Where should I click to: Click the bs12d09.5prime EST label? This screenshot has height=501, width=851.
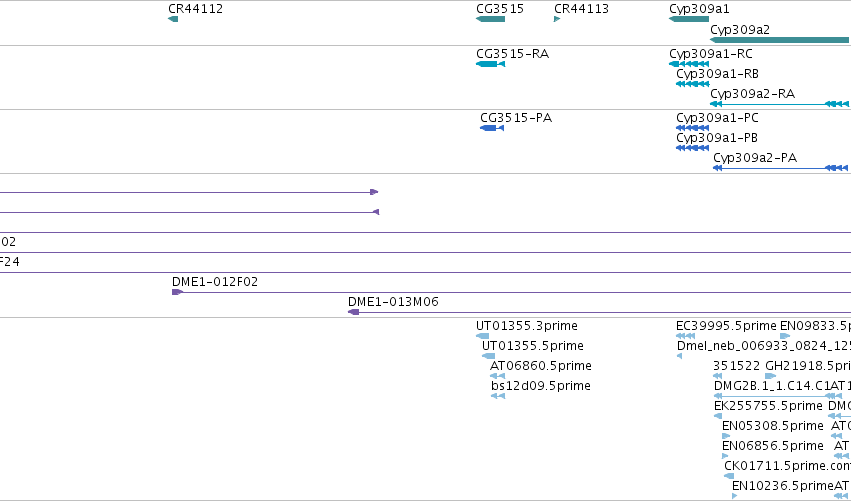click(x=541, y=386)
